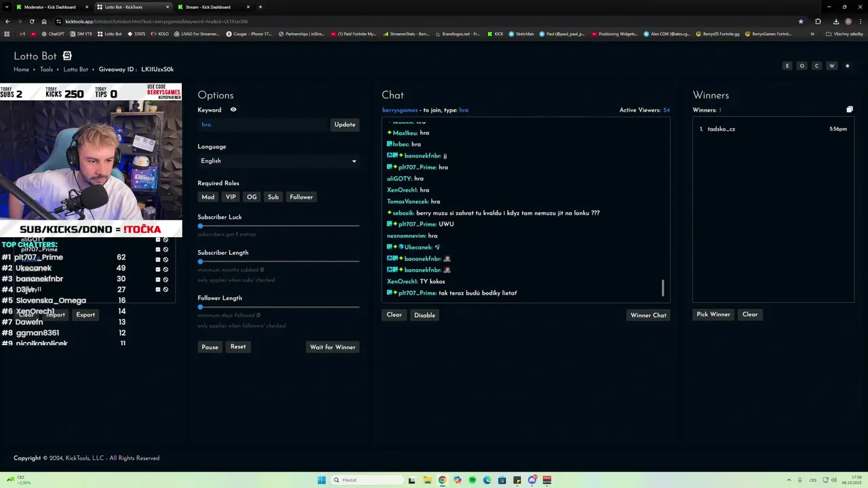Viewport: 868px width, 488px height.
Task: Go to Lotto Bot breadcrumb link
Action: 76,70
